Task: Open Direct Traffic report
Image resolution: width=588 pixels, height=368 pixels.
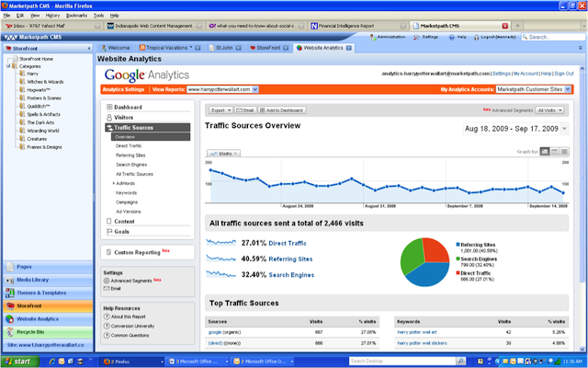Action: (129, 146)
